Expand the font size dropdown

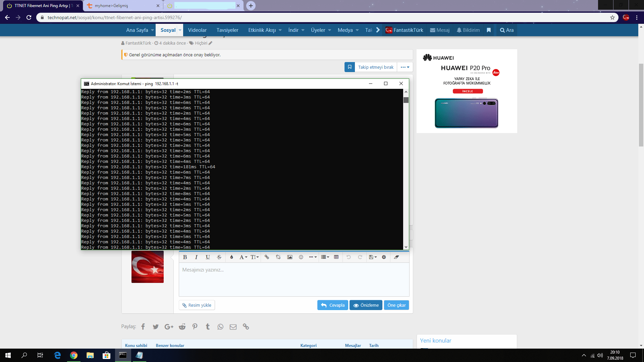[x=255, y=257]
